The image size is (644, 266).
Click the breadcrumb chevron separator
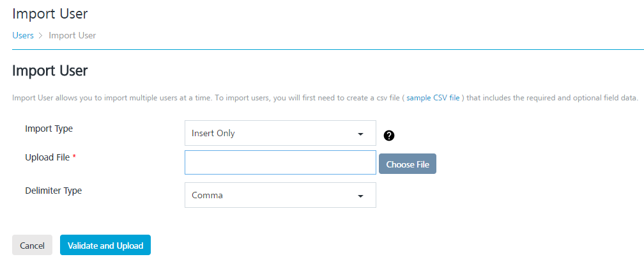pyautogui.click(x=41, y=36)
